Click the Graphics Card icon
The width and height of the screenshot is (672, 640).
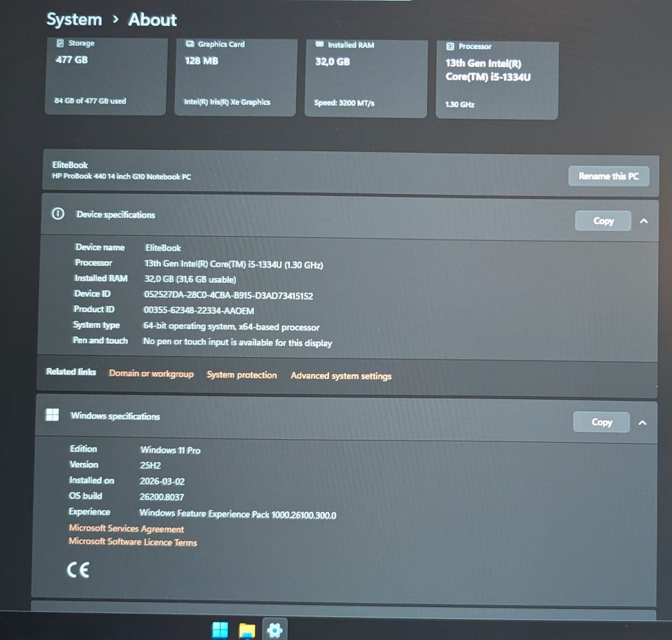click(x=190, y=43)
